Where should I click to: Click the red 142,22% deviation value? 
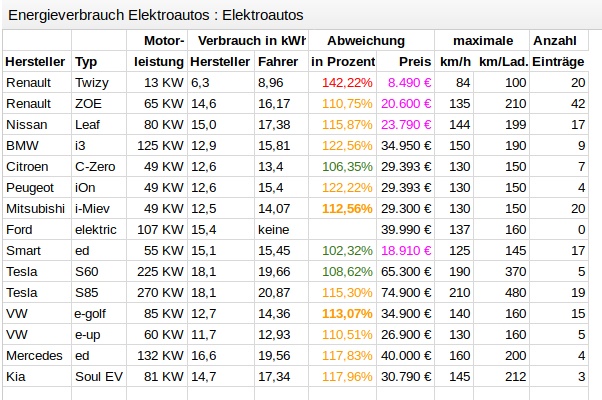(347, 82)
